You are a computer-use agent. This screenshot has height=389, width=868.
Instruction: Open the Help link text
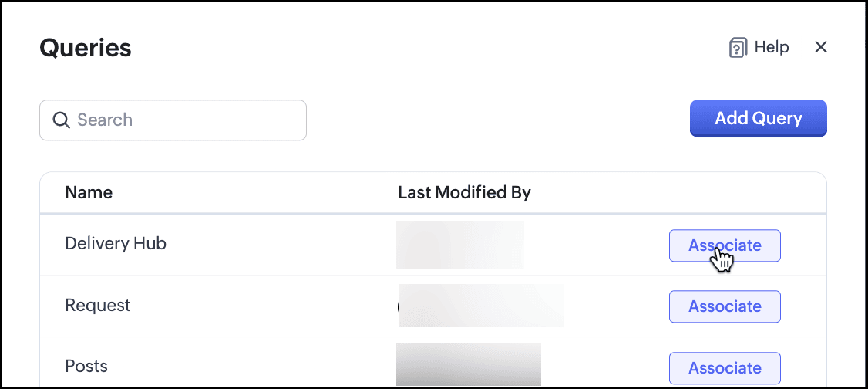771,48
